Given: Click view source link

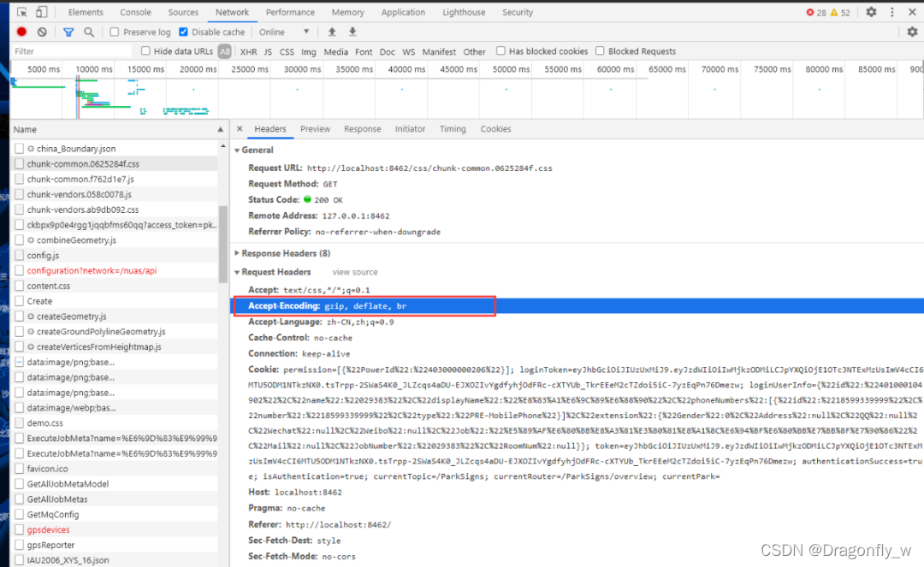Looking at the screenshot, I should (355, 272).
